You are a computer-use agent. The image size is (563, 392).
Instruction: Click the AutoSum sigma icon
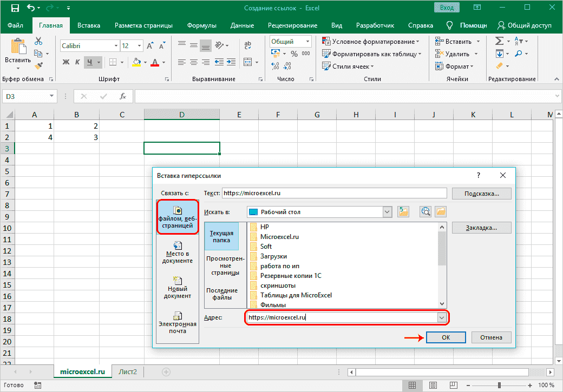point(499,42)
